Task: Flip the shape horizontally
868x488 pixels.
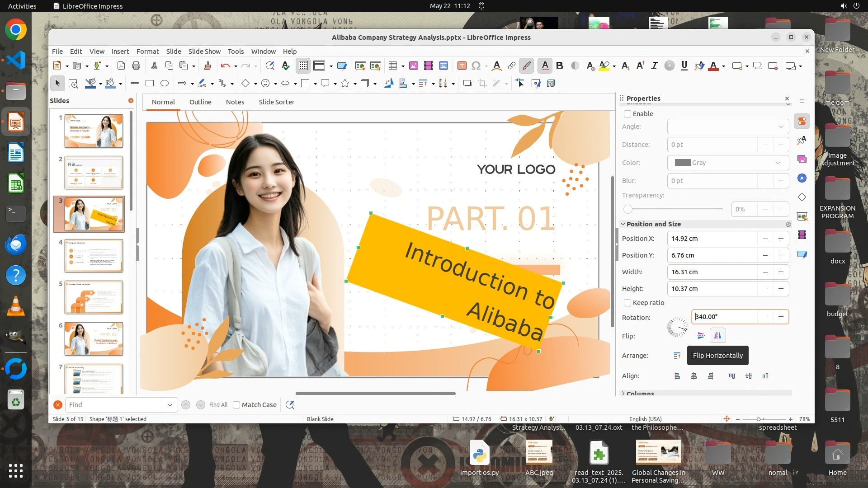Action: [x=717, y=336]
